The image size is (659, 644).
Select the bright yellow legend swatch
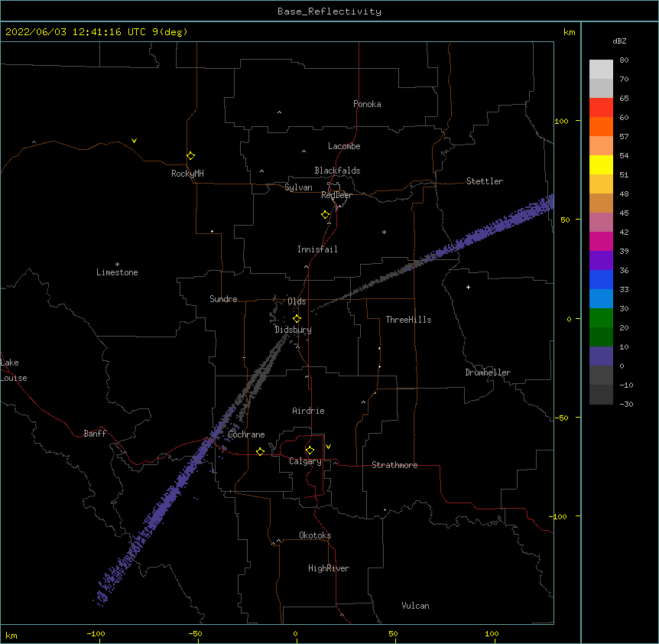click(601, 164)
